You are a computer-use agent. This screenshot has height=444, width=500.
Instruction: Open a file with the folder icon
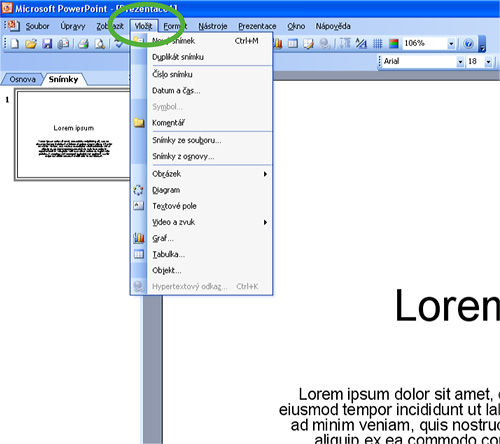pyautogui.click(x=31, y=44)
